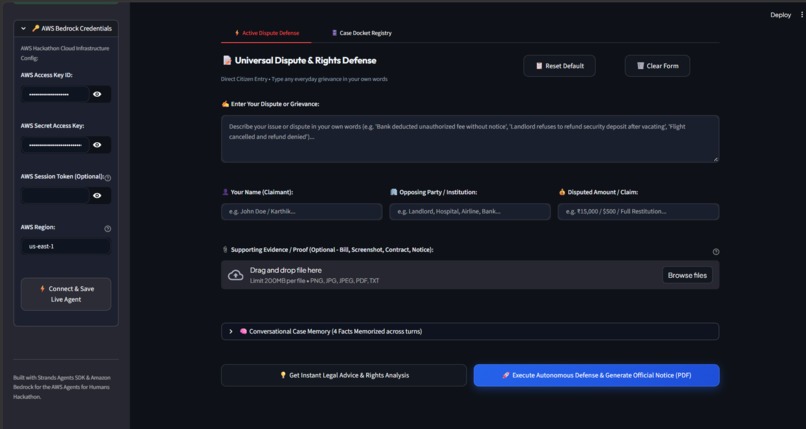Click the 'Universal Dispute & Rights Defense' heading
Viewport: 806px width, 429px height.
pos(305,61)
